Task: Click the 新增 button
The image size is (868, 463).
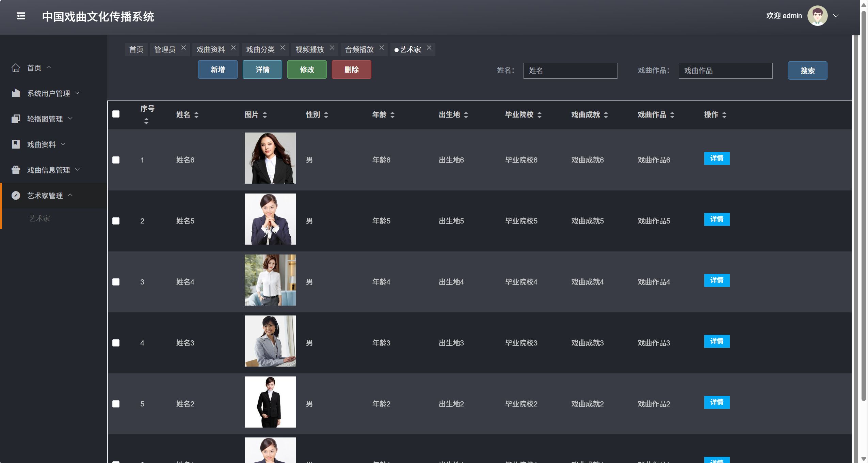Action: 218,70
